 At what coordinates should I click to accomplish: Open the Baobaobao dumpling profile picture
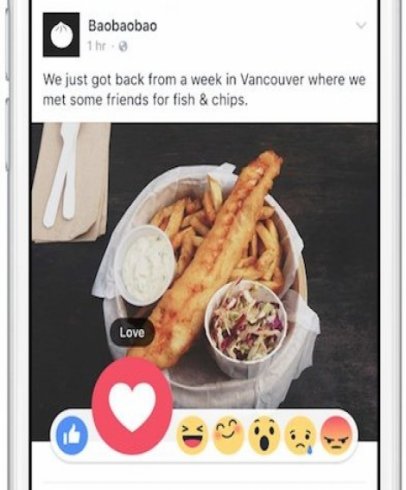click(x=61, y=35)
